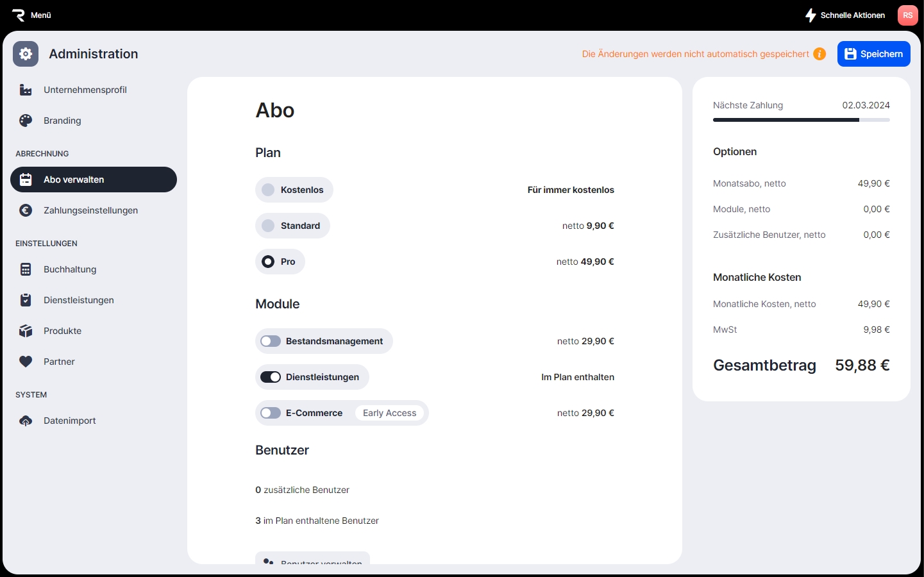Turn on the E-Commerce module toggle
The image size is (924, 577).
pos(271,413)
